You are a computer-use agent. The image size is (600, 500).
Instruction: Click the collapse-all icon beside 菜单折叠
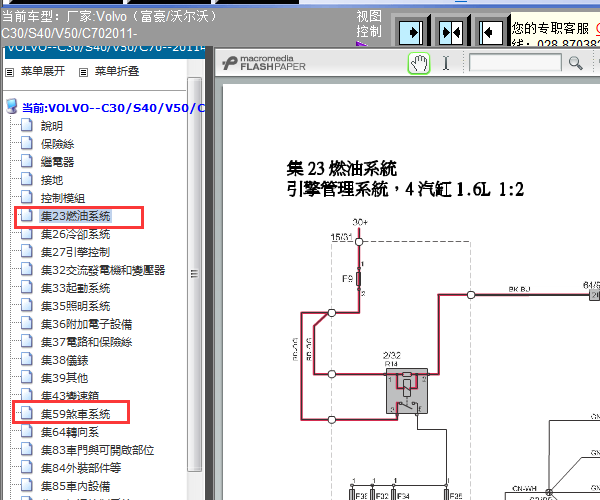(x=83, y=72)
